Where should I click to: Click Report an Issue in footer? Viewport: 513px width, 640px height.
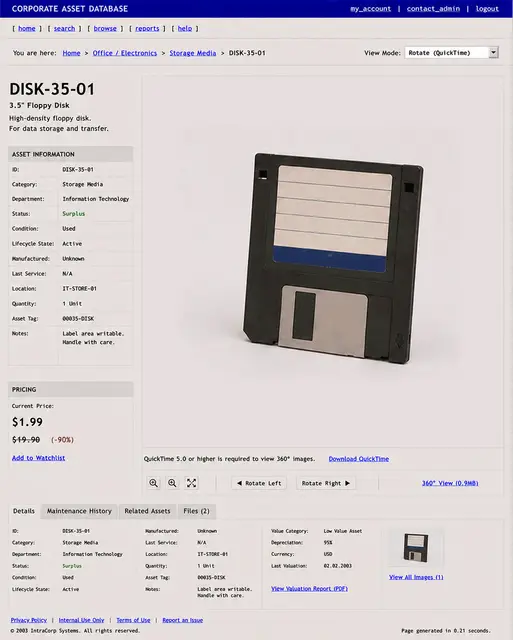click(182, 620)
